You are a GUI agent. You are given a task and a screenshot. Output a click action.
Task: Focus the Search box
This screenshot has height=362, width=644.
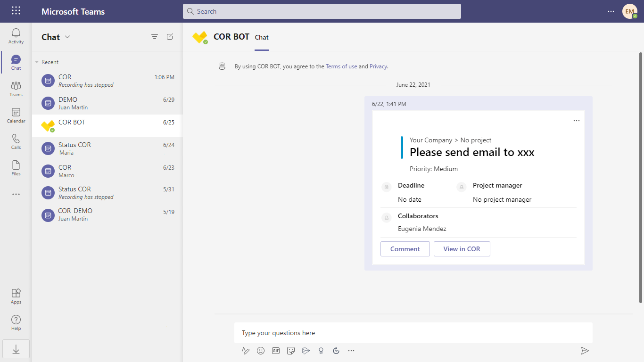point(322,11)
